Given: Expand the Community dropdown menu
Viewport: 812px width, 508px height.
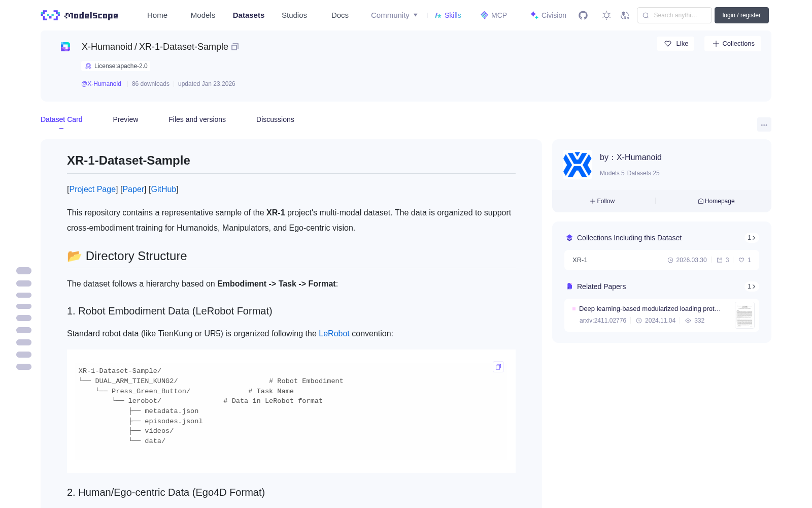Looking at the screenshot, I should tap(394, 15).
